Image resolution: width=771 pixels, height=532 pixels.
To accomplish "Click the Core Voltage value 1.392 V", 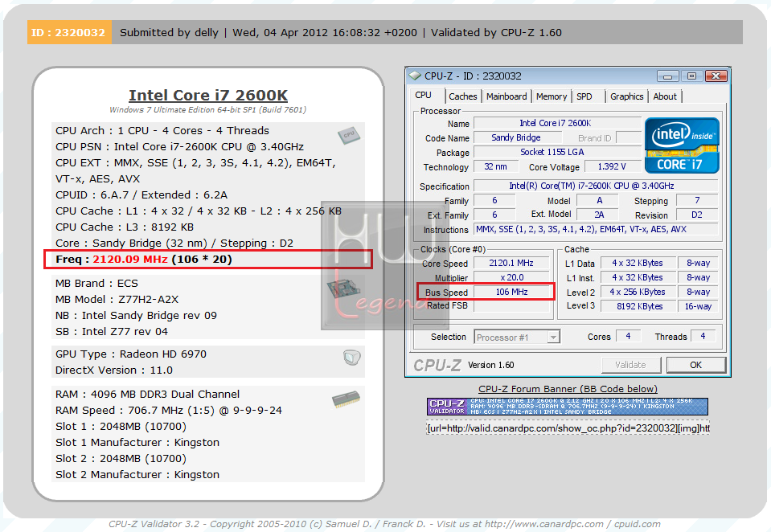I will click(612, 166).
